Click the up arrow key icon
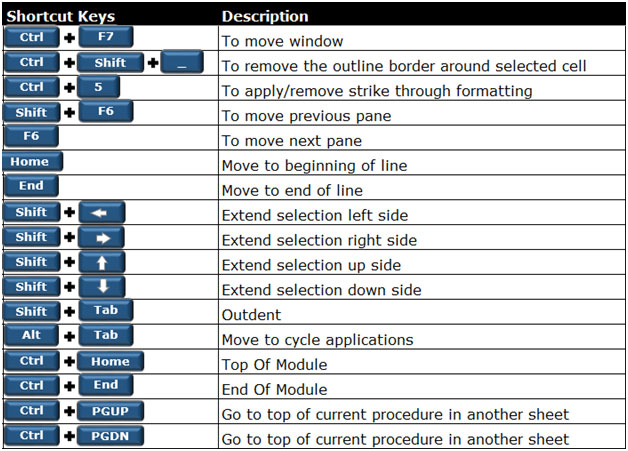 click(102, 262)
